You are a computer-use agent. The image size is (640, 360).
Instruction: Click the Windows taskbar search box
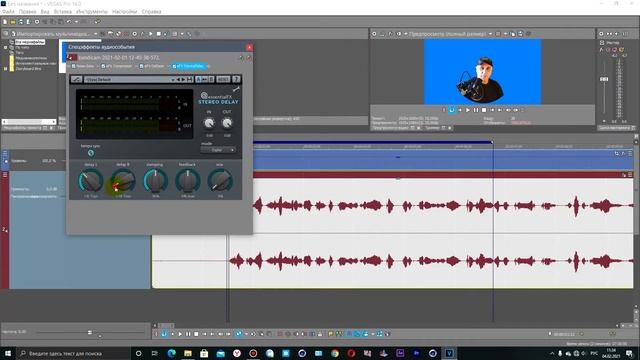pyautogui.click(x=74, y=353)
